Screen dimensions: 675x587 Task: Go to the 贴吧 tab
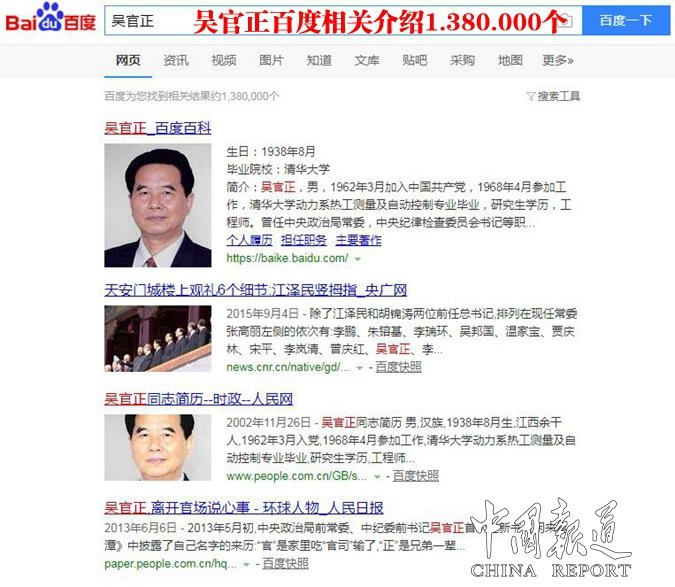pos(415,61)
